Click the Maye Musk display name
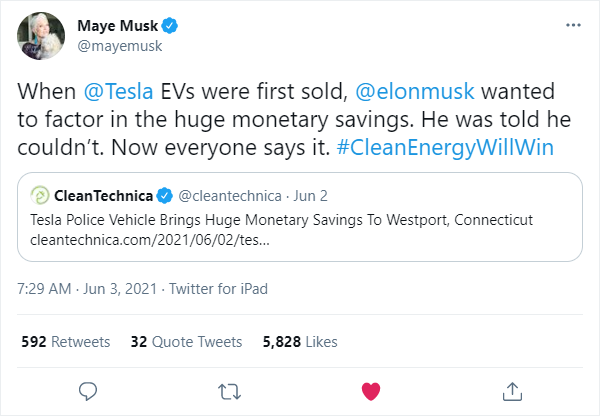Image resolution: width=600 pixels, height=416 pixels. coord(117,26)
